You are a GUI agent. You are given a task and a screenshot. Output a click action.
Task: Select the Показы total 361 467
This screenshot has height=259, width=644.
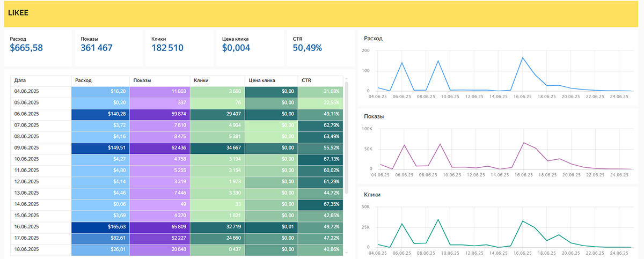click(x=97, y=48)
